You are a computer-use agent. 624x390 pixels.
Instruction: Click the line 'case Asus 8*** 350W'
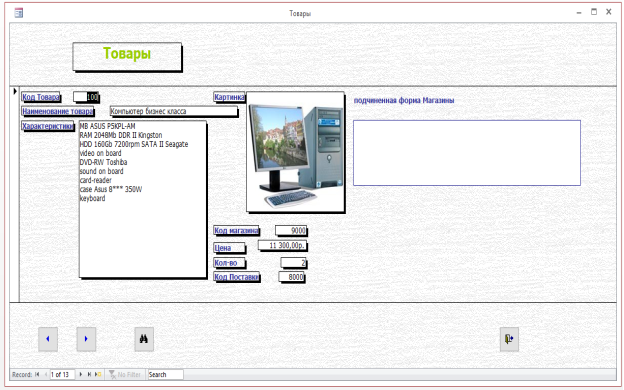[111, 189]
